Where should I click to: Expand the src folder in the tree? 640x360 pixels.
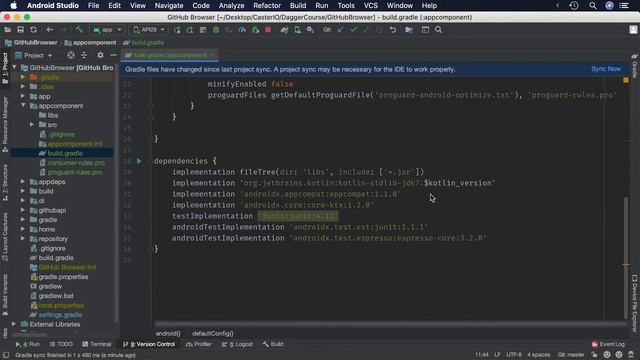pos(32,124)
